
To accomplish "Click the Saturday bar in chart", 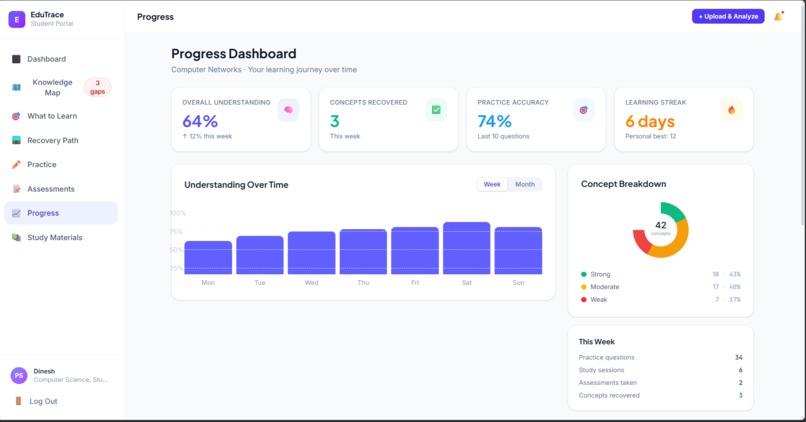I will (467, 248).
